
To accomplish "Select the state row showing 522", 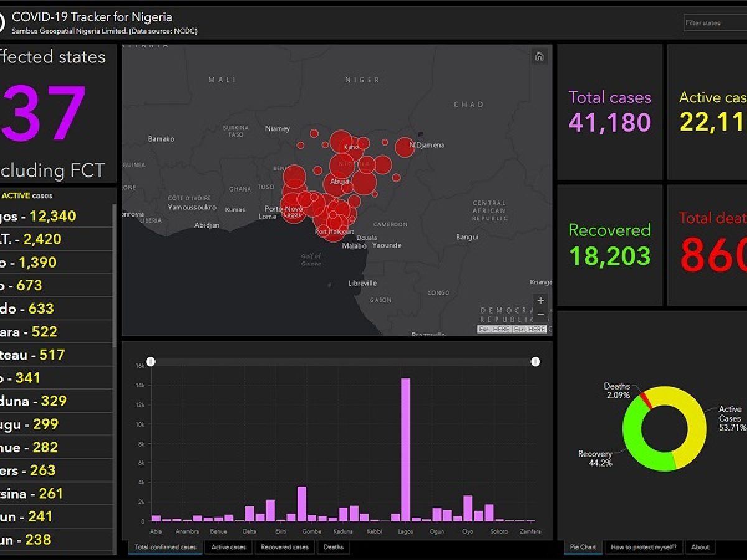I will [x=56, y=331].
